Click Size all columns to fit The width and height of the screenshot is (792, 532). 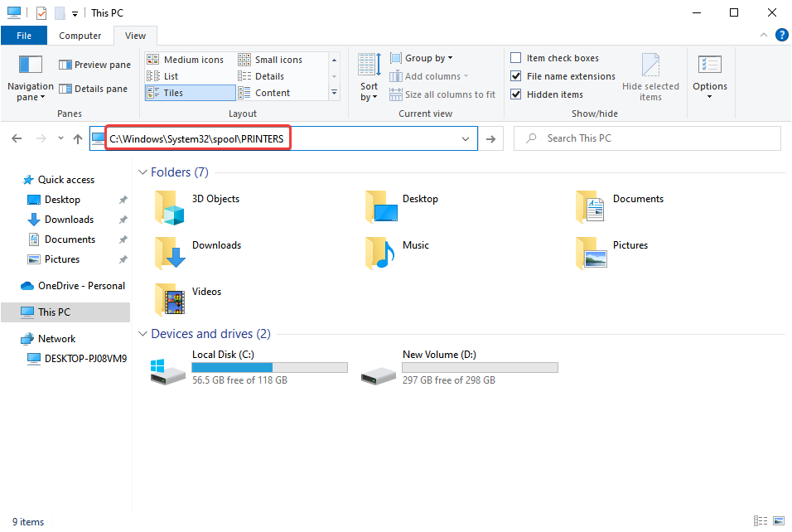(442, 94)
